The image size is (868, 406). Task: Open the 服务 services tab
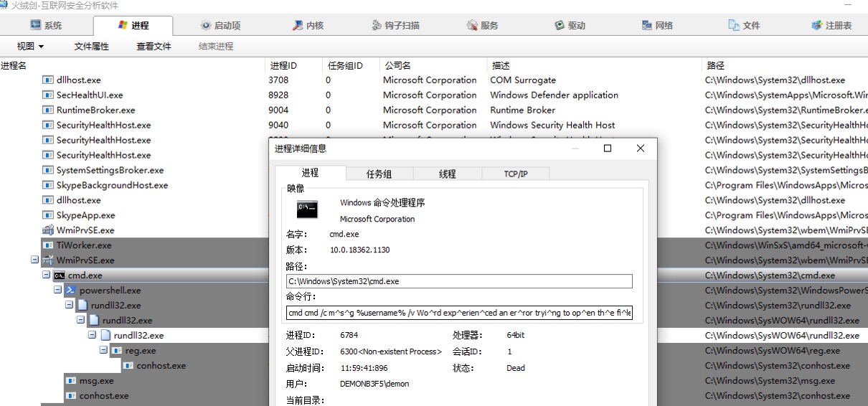point(483,25)
